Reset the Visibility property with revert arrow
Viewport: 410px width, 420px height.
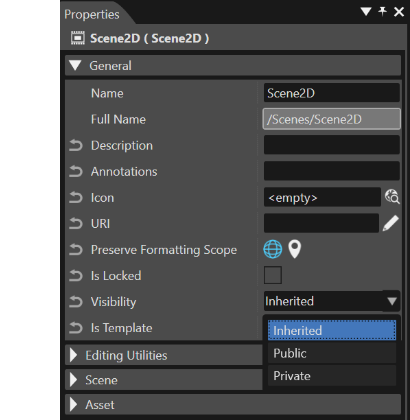[76, 302]
